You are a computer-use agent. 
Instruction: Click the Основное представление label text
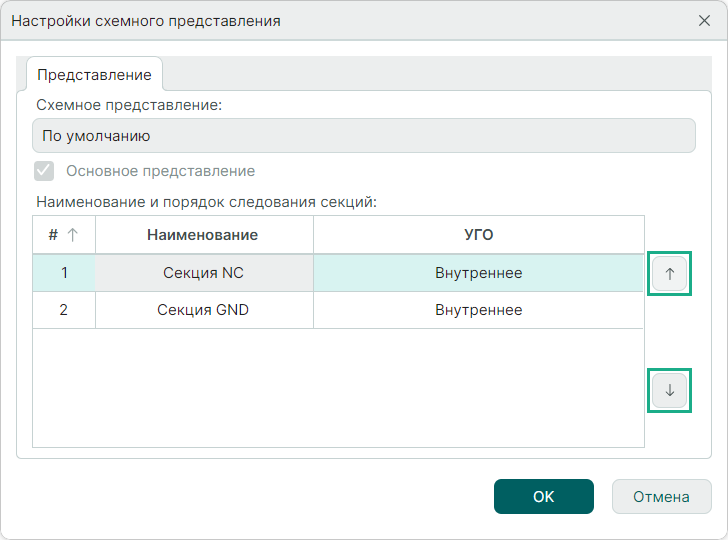(x=160, y=171)
